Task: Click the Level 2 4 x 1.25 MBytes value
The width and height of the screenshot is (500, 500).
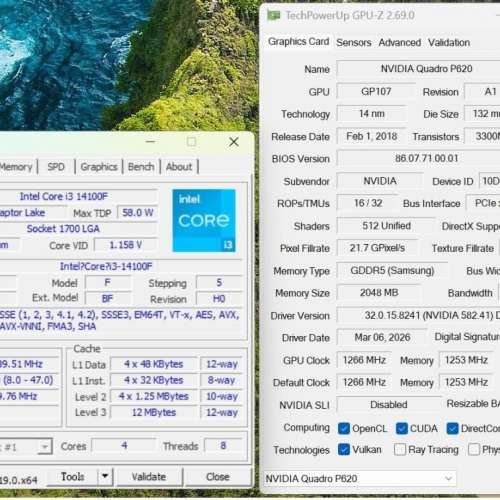Action: (x=153, y=396)
